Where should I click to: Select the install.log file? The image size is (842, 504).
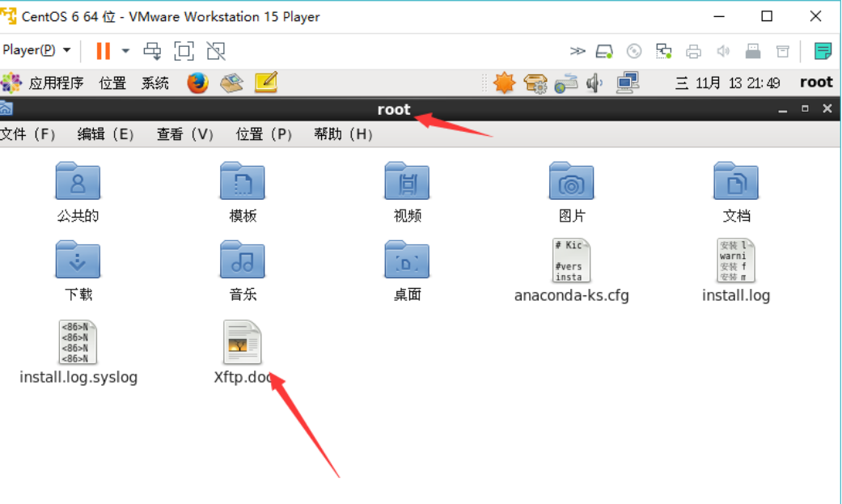[736, 271]
